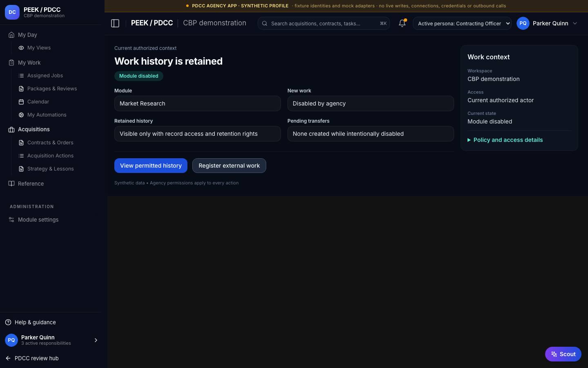Click the DC workspace logo badge
The width and height of the screenshot is (588, 368).
click(x=12, y=12)
